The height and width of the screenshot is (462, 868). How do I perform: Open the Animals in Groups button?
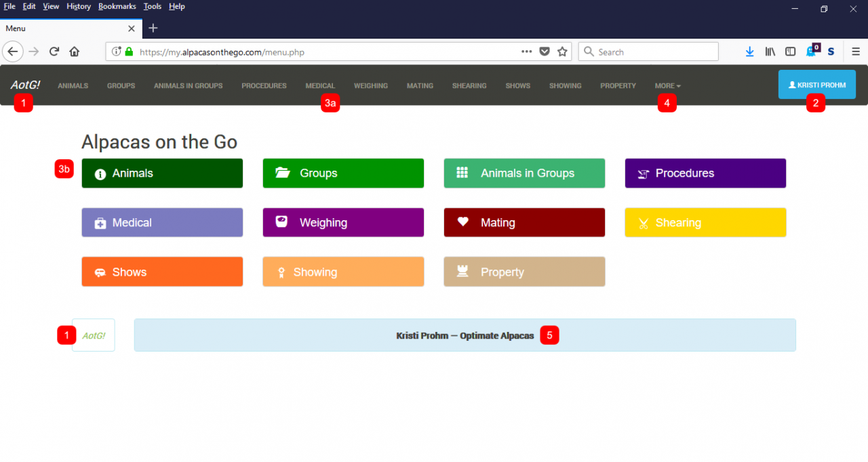click(x=524, y=173)
